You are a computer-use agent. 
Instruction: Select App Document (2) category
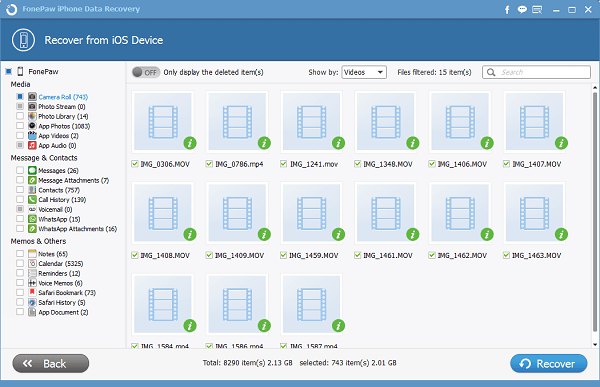point(63,312)
